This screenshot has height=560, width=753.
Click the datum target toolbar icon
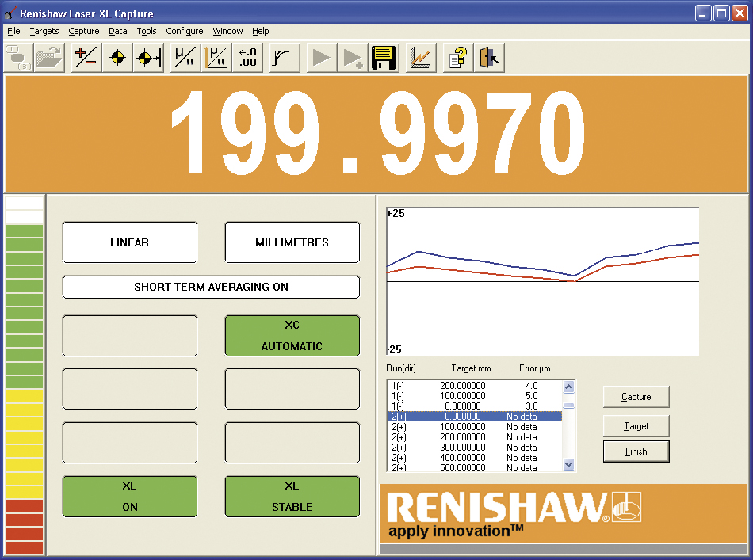[117, 58]
